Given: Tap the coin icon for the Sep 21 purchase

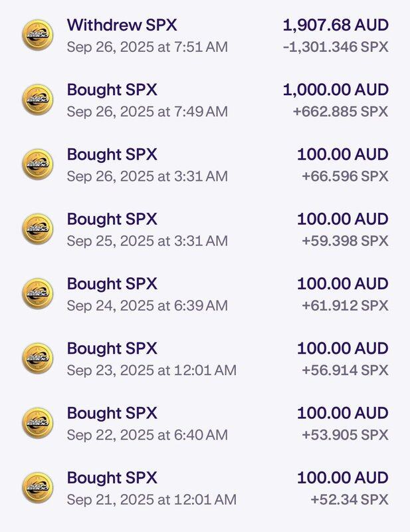Looking at the screenshot, I should (x=38, y=488).
